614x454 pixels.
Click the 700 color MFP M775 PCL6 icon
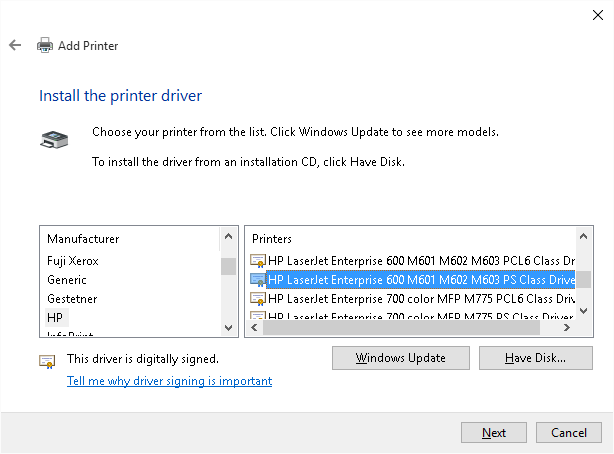pos(258,299)
